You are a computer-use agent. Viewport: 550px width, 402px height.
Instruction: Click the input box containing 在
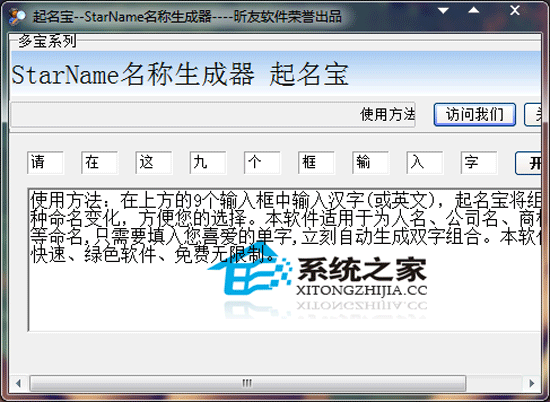pyautogui.click(x=99, y=162)
